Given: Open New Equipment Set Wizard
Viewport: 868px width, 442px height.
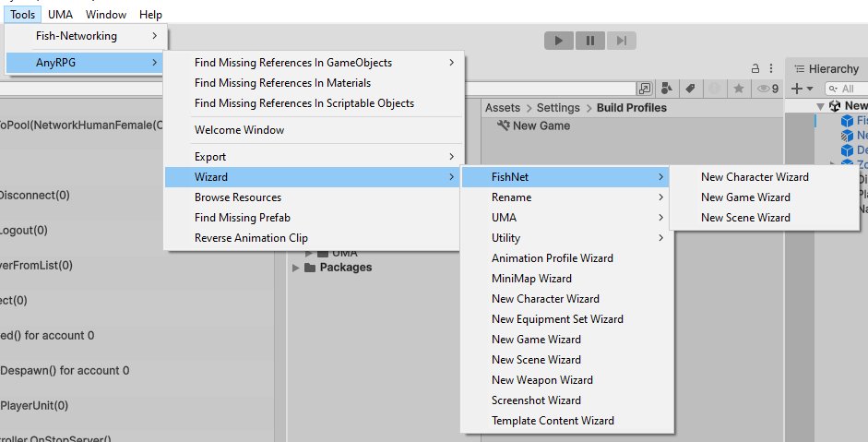Looking at the screenshot, I should click(x=567, y=319).
